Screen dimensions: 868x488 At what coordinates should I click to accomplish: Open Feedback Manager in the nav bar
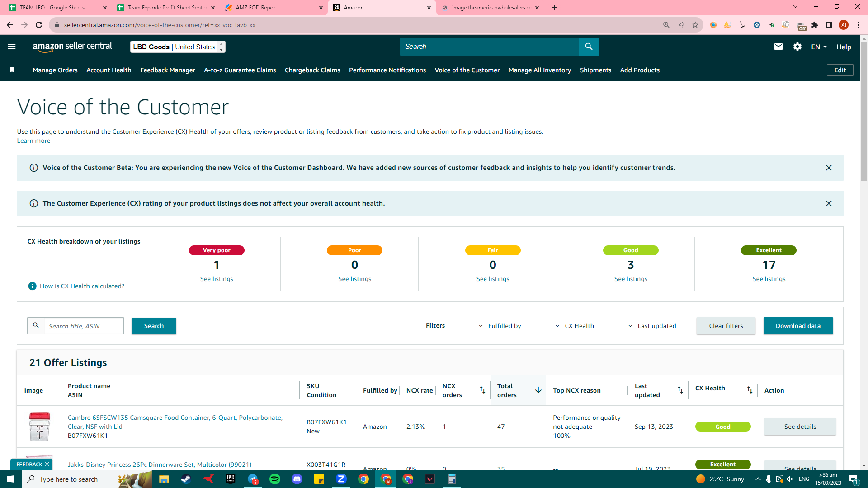[168, 70]
